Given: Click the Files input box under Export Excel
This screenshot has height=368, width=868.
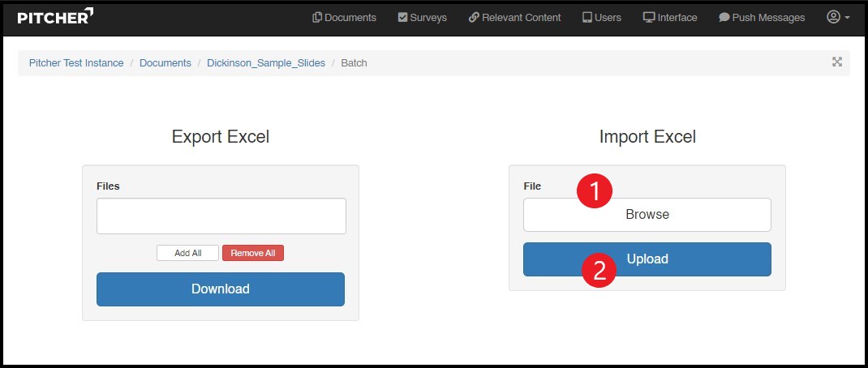Looking at the screenshot, I should [x=221, y=216].
